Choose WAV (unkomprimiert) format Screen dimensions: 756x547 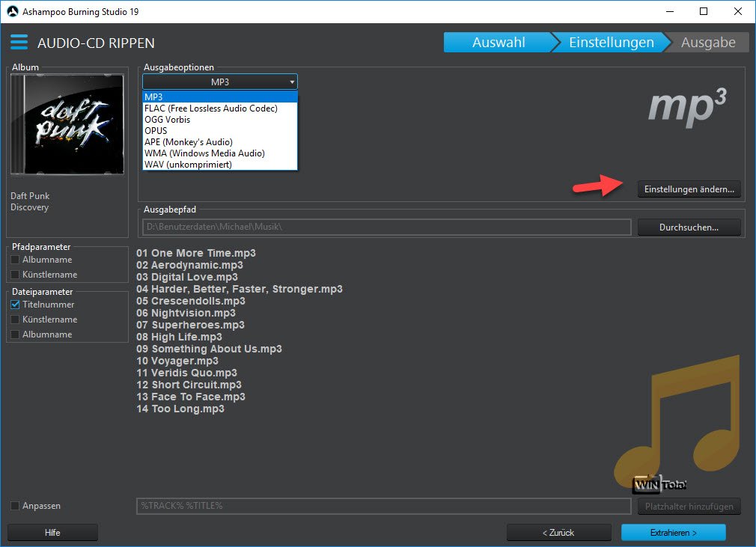click(x=220, y=165)
